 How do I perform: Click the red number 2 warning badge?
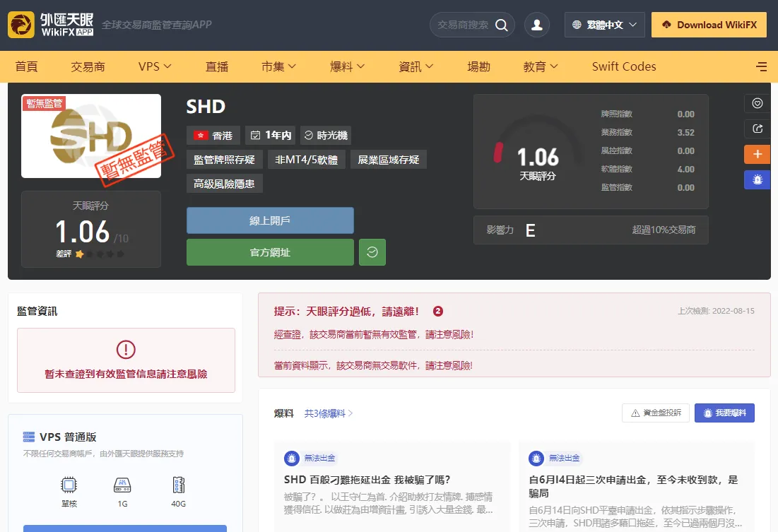437,311
